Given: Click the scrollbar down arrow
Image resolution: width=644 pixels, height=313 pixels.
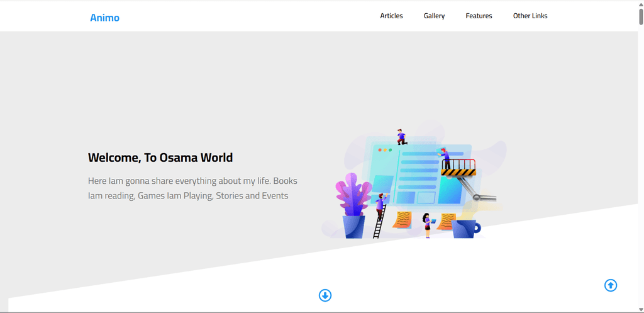Looking at the screenshot, I should pos(641,310).
